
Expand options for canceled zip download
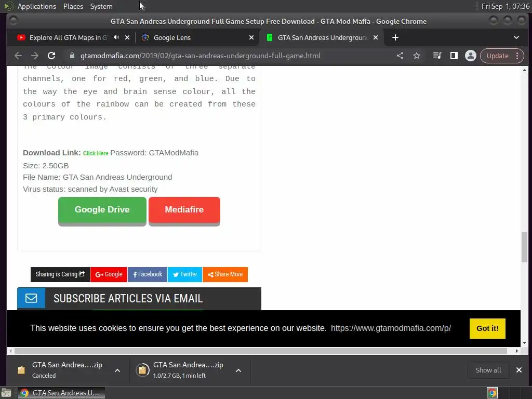(117, 370)
